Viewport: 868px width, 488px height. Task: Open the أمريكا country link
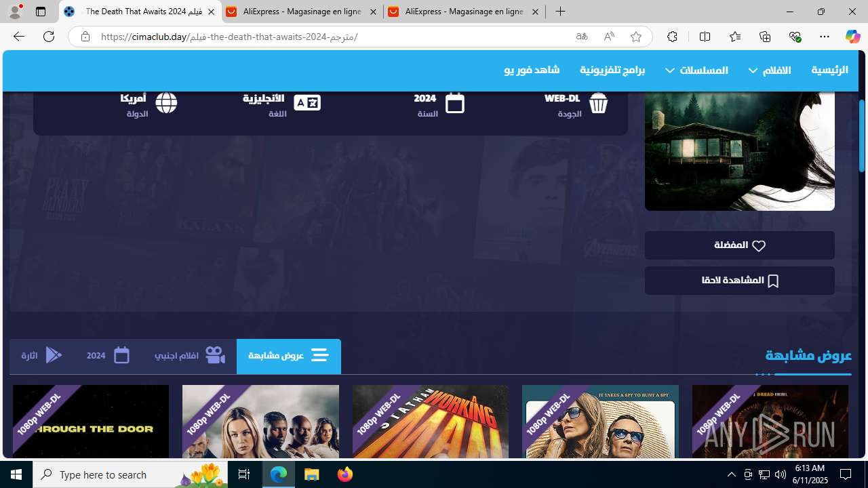[x=134, y=98]
